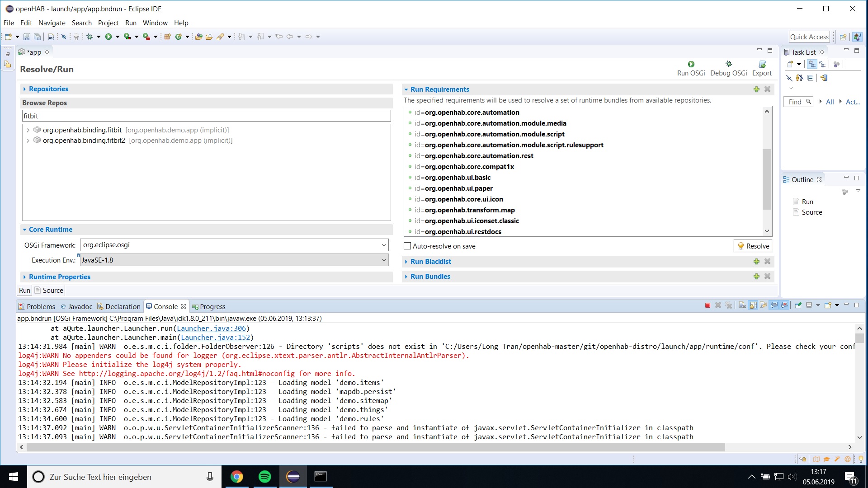Open the Navigate menu
Image resolution: width=868 pixels, height=488 pixels.
coord(52,23)
